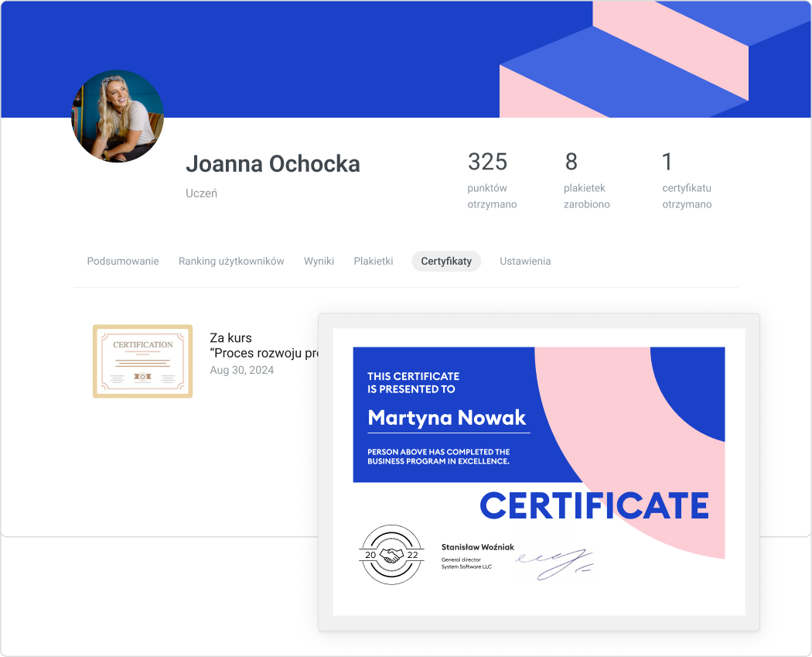Click the handshake 2022 seal emblem
This screenshot has height=657, width=812.
point(391,554)
